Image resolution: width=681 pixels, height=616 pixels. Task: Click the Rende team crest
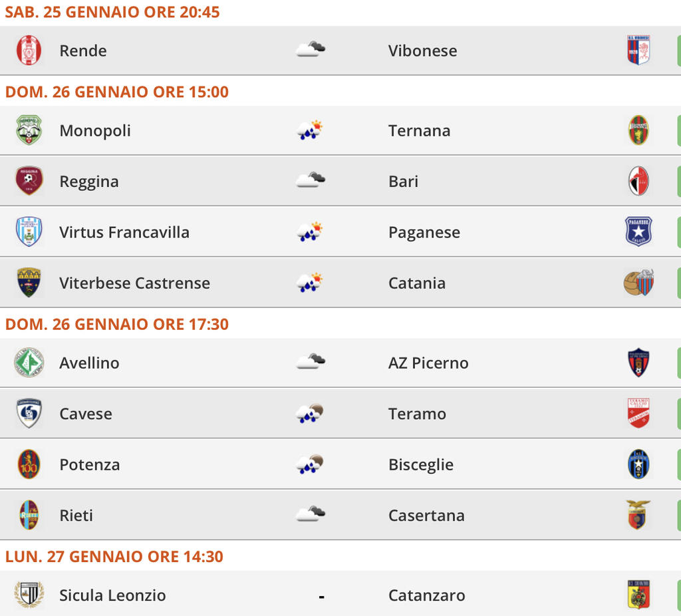click(29, 51)
